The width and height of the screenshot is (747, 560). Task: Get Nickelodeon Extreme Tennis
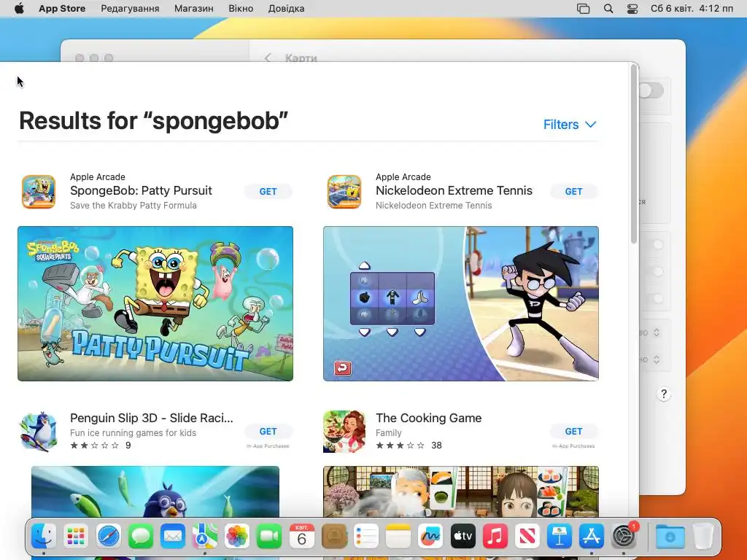click(x=573, y=192)
